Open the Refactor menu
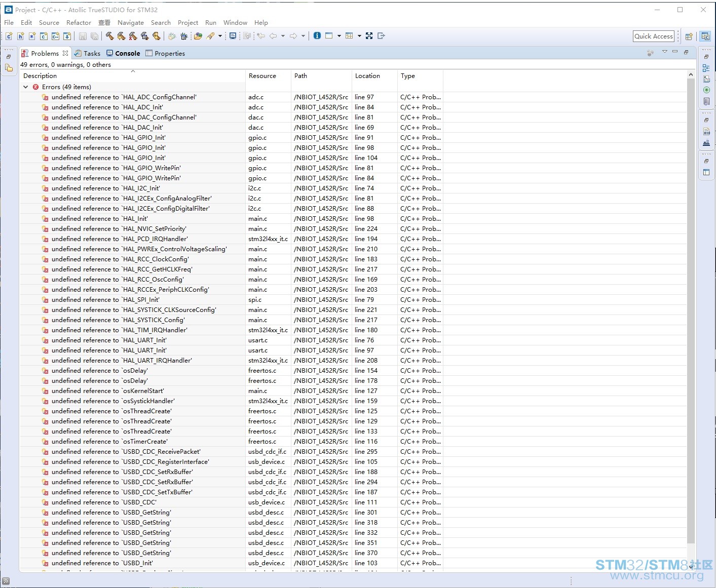This screenshot has height=588, width=716. tap(79, 23)
